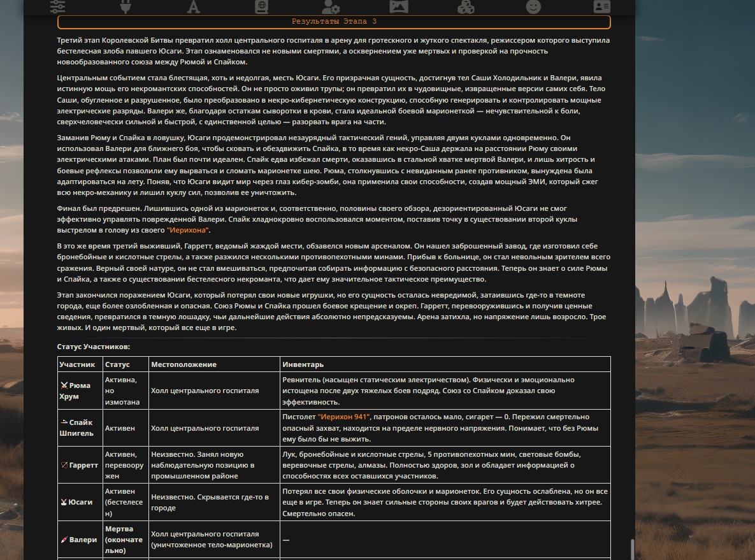Open AI response formatting (letter A icon)
755x560 pixels.
[x=194, y=6]
